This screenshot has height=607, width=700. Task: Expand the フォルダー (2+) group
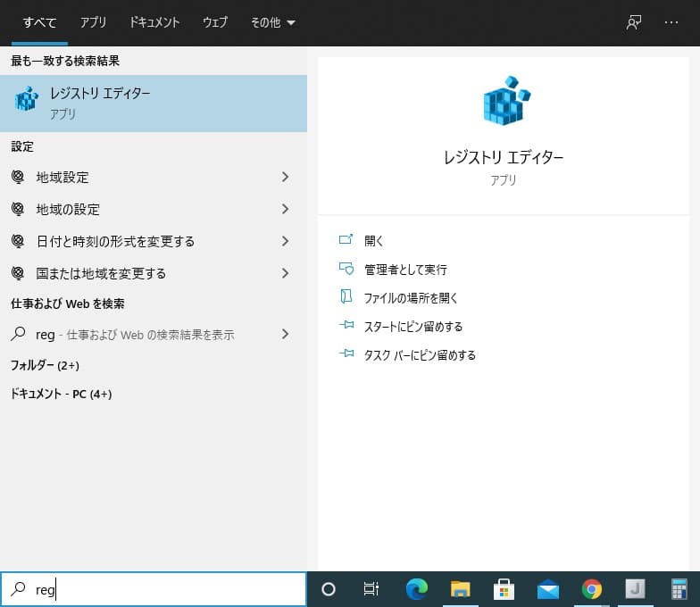click(x=45, y=365)
